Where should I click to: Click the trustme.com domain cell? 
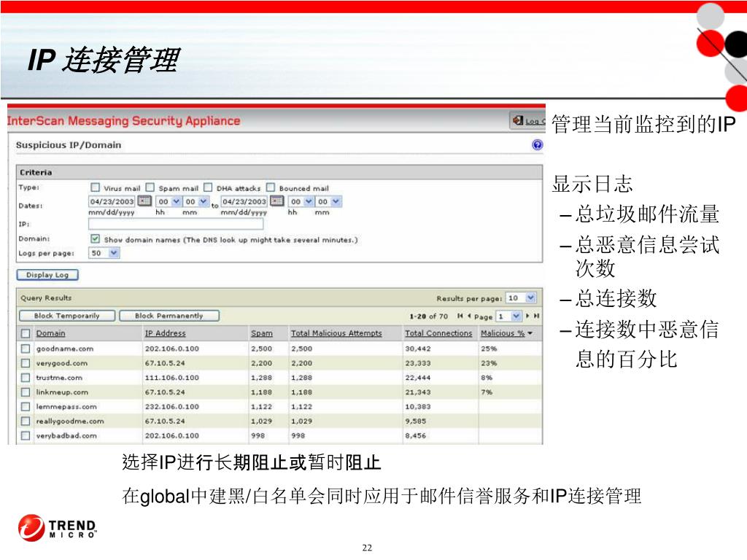click(59, 378)
